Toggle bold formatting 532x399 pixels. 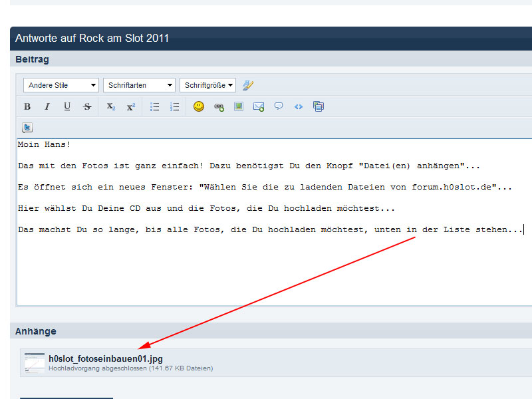point(27,107)
